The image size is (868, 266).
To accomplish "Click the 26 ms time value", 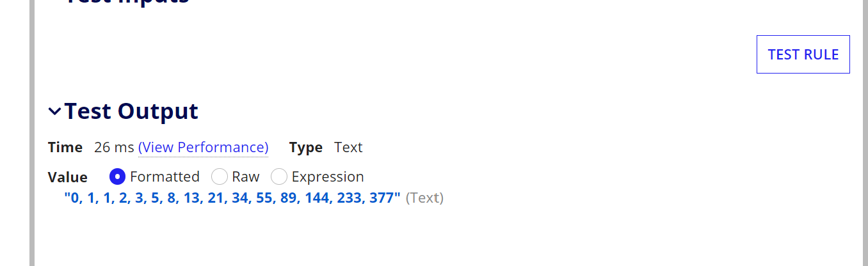I will point(113,148).
